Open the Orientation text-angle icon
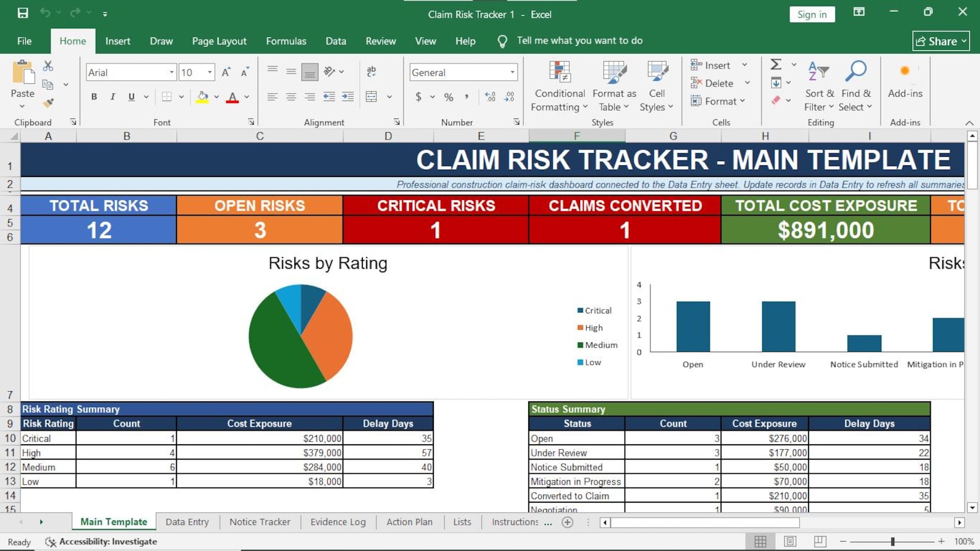The width and height of the screenshot is (980, 551). tap(330, 72)
